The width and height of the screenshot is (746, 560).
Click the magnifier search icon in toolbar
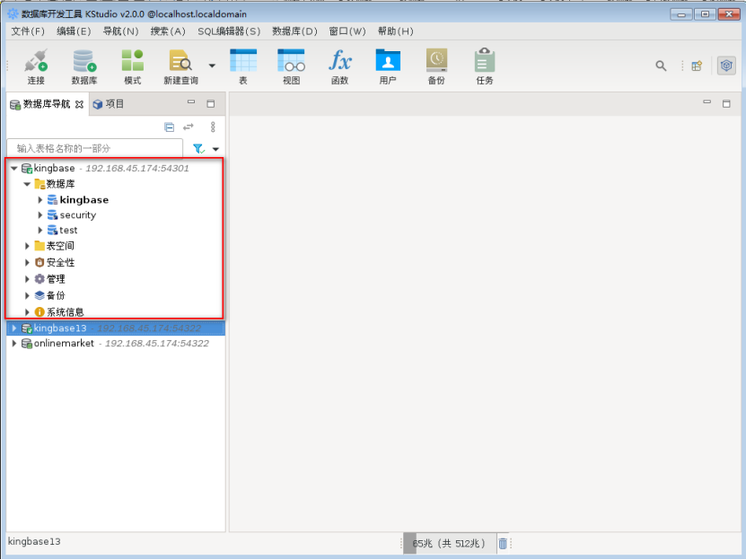coord(661,66)
